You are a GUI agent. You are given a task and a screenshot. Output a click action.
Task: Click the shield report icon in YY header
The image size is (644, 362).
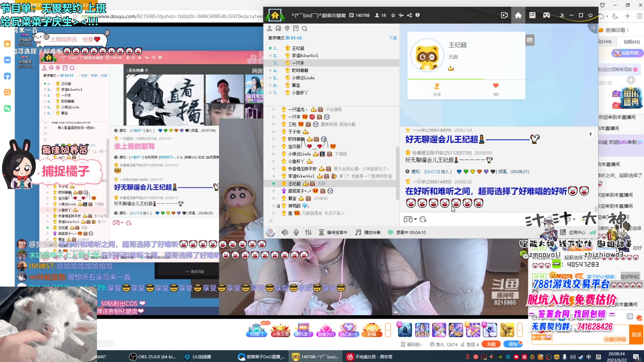coord(418,15)
